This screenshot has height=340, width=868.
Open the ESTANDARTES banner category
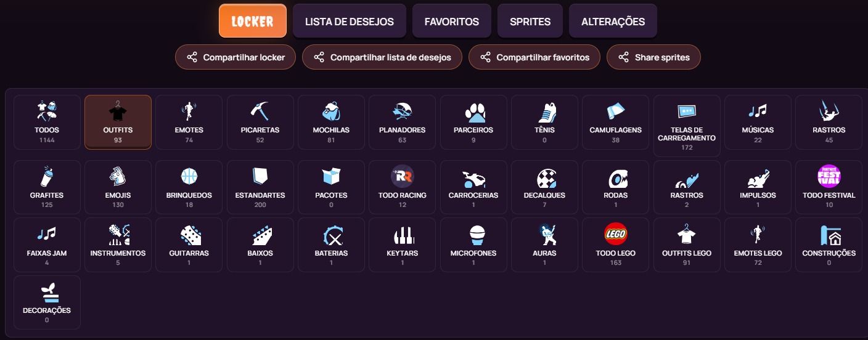pyautogui.click(x=260, y=187)
